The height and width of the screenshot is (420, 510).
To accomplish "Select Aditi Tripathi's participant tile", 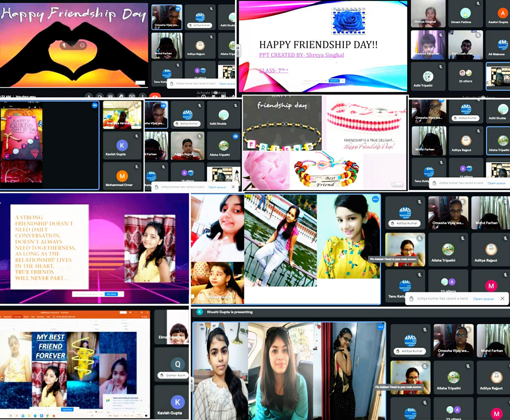I will coord(428,76).
